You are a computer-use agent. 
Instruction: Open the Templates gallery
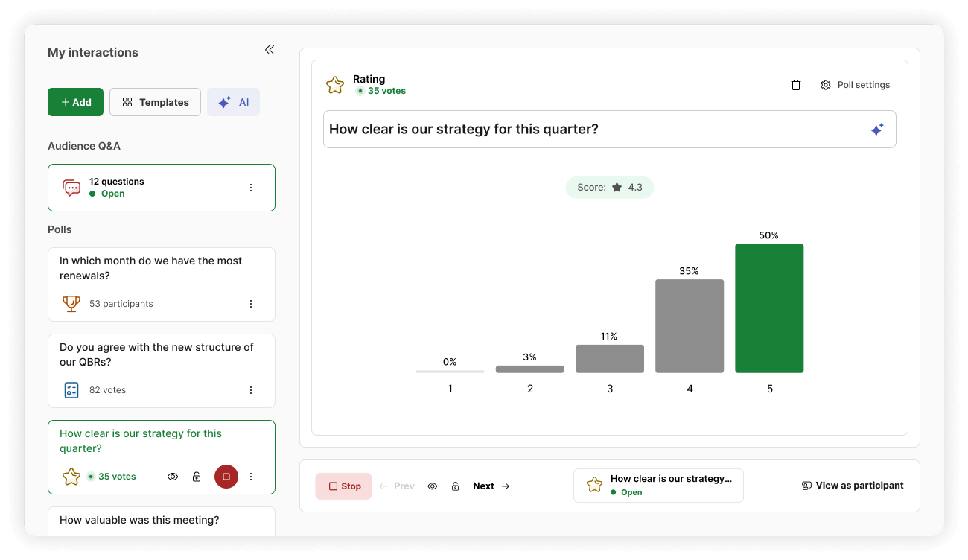[x=155, y=102]
